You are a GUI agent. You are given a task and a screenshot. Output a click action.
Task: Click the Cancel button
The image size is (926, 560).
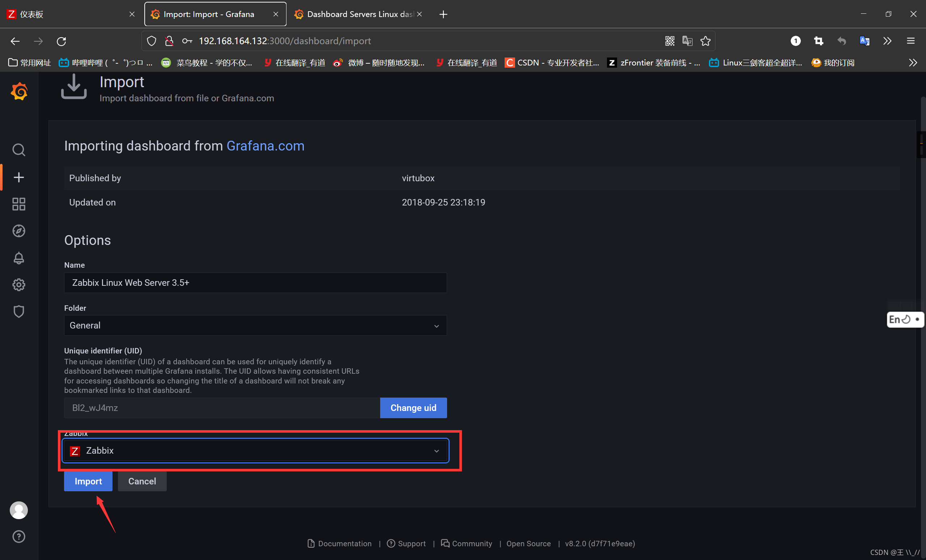(142, 481)
